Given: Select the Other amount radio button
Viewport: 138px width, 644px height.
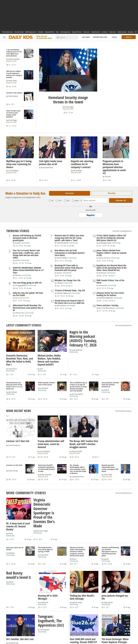Looking at the screenshot, I should click(73, 200).
